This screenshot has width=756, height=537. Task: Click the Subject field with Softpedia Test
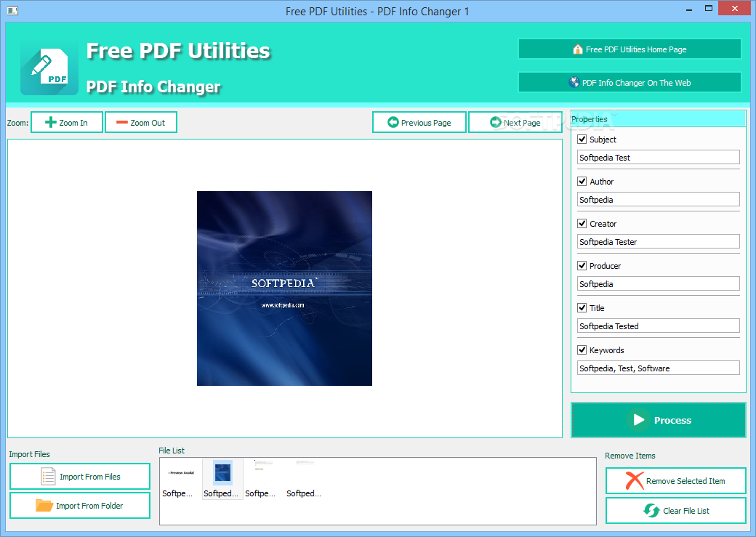[658, 157]
